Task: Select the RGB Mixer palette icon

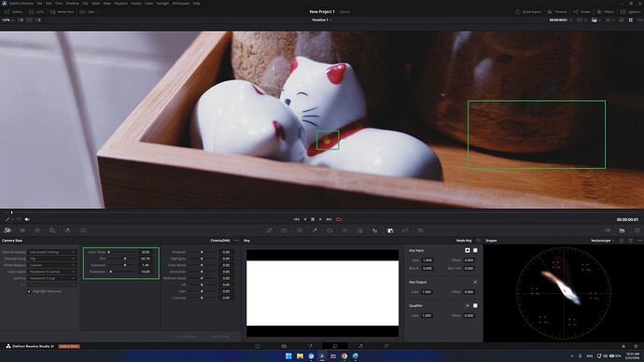Action: click(68, 230)
